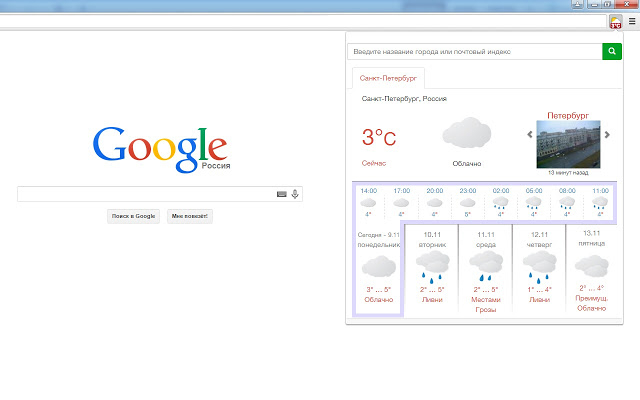Viewport: 640px width, 400px height.
Task: Click the 13 минут назад timestamp
Action: point(568,173)
